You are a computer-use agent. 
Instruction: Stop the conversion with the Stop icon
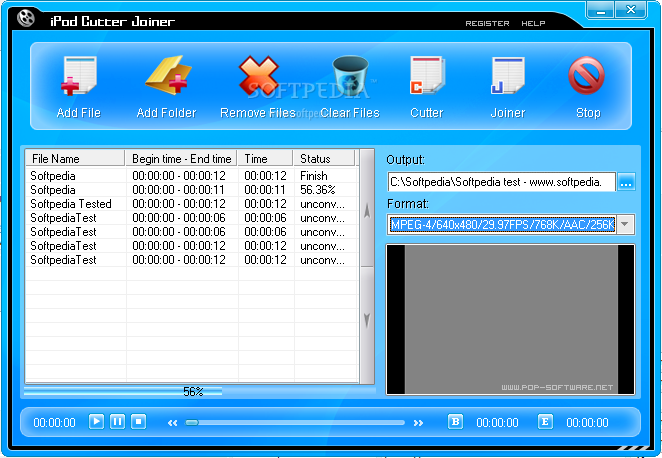586,76
